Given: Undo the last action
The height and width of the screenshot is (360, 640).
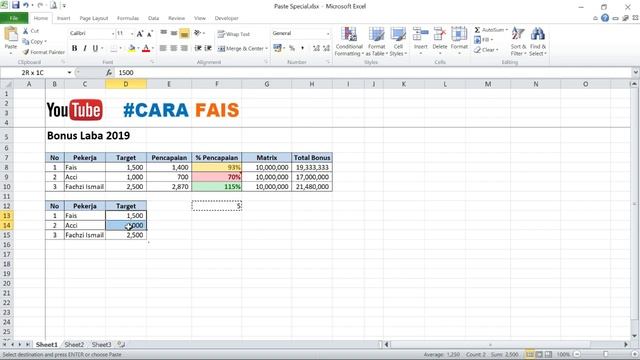Looking at the screenshot, I should point(26,5).
